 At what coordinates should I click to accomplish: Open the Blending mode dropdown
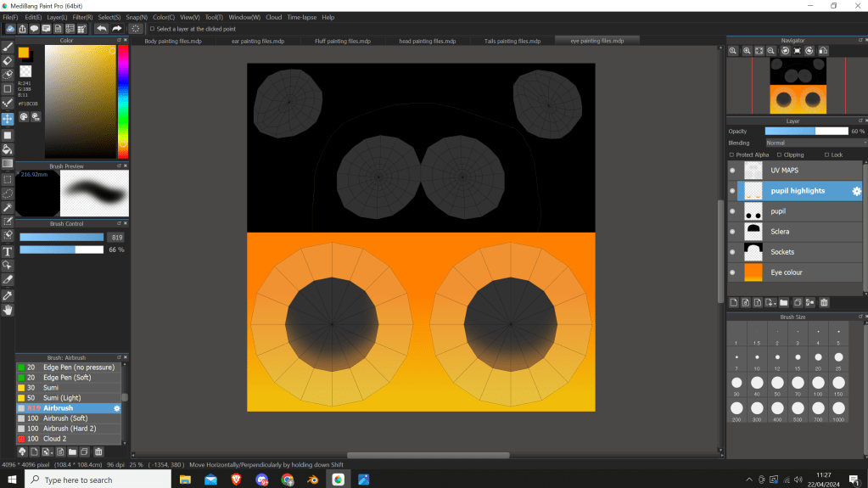point(815,143)
